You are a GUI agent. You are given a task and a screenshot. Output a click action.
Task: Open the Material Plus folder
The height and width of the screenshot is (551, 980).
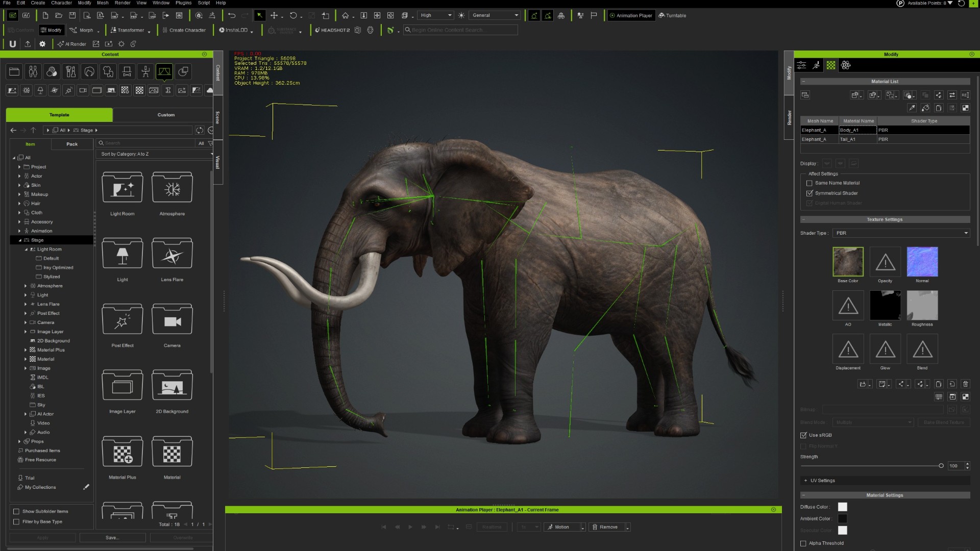click(122, 452)
